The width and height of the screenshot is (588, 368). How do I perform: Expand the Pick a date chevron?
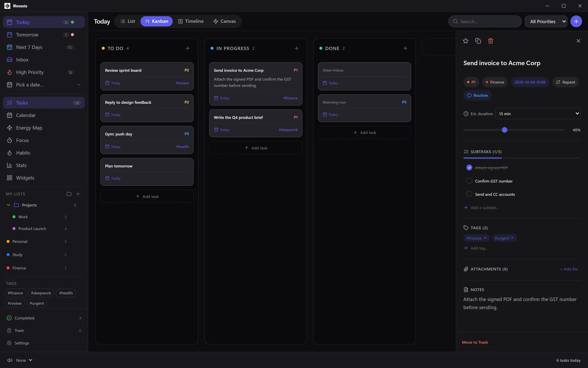click(x=79, y=85)
